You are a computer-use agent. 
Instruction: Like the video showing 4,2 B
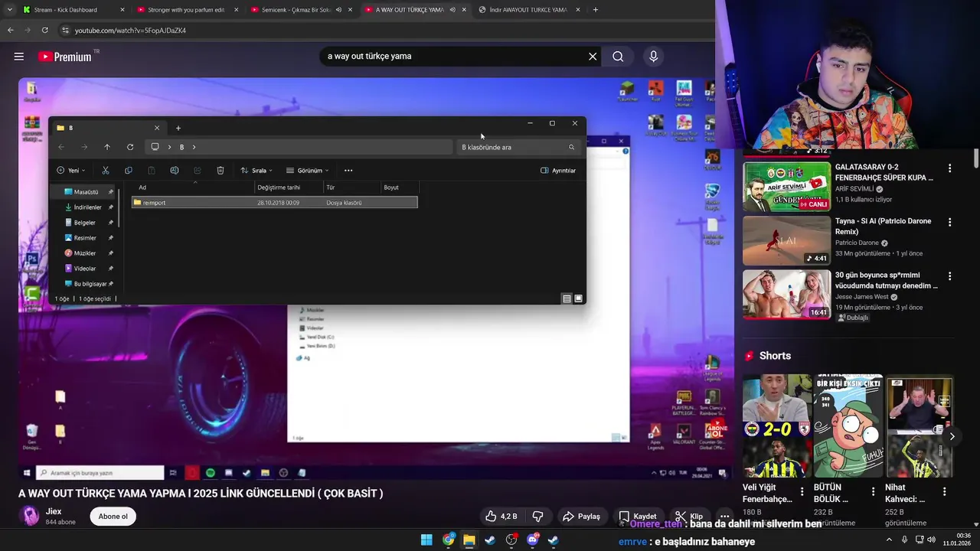coord(502,517)
